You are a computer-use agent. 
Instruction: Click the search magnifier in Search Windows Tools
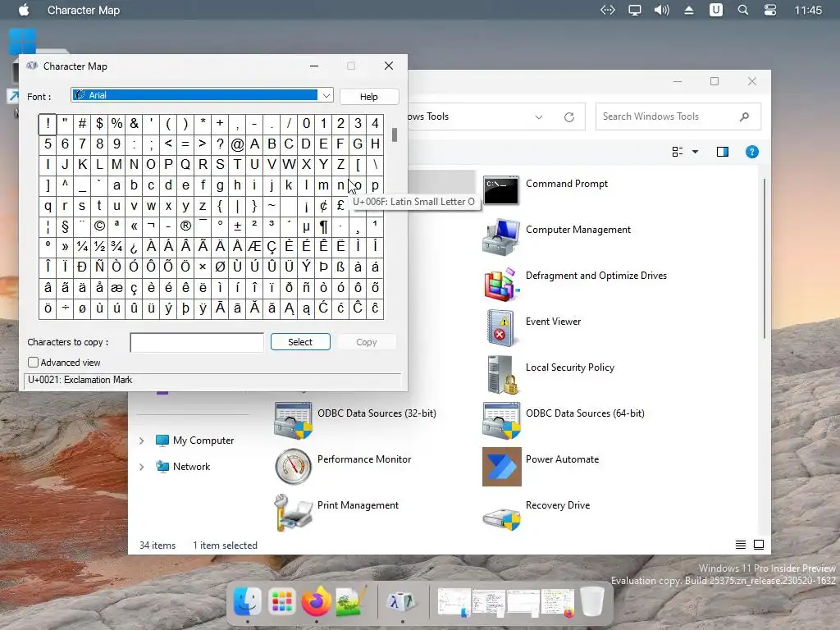click(744, 116)
